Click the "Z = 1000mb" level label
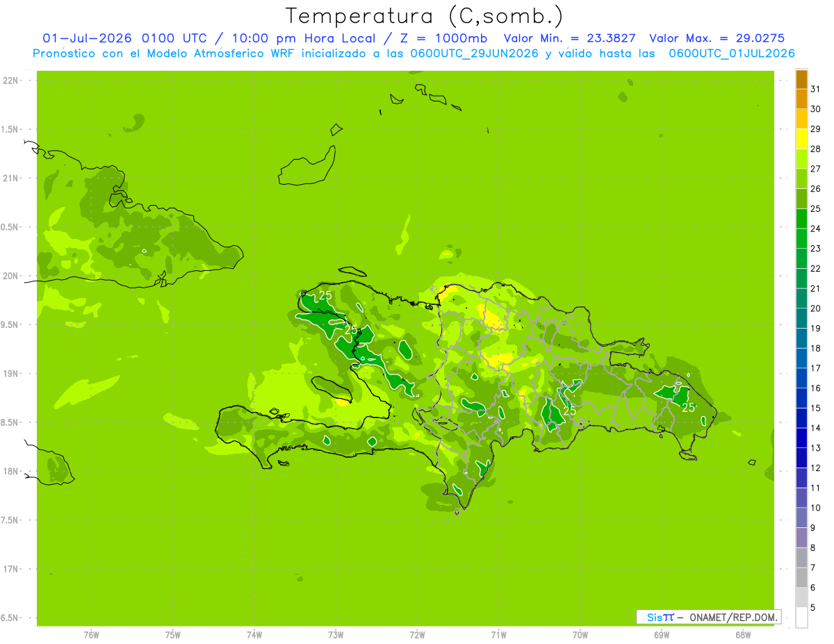 443,38
